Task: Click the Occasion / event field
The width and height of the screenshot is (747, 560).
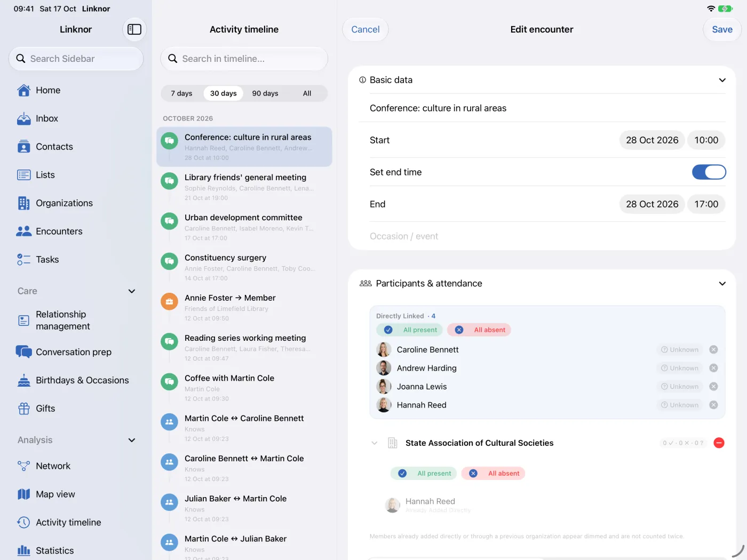Action: point(547,236)
